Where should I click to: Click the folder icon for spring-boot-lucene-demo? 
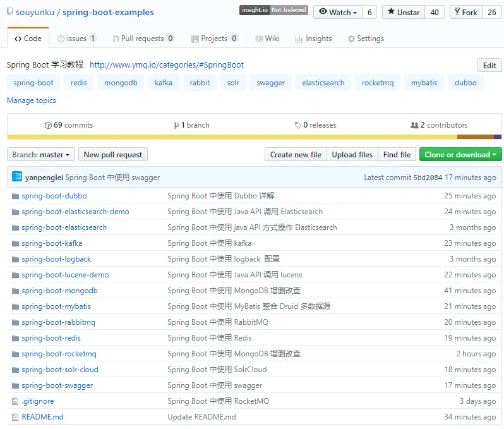(15, 275)
